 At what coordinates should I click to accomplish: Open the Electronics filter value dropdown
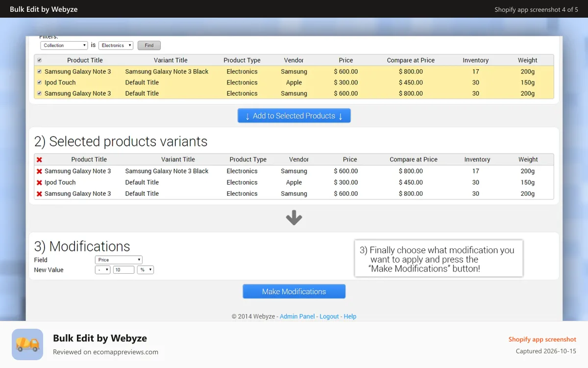[x=116, y=45]
